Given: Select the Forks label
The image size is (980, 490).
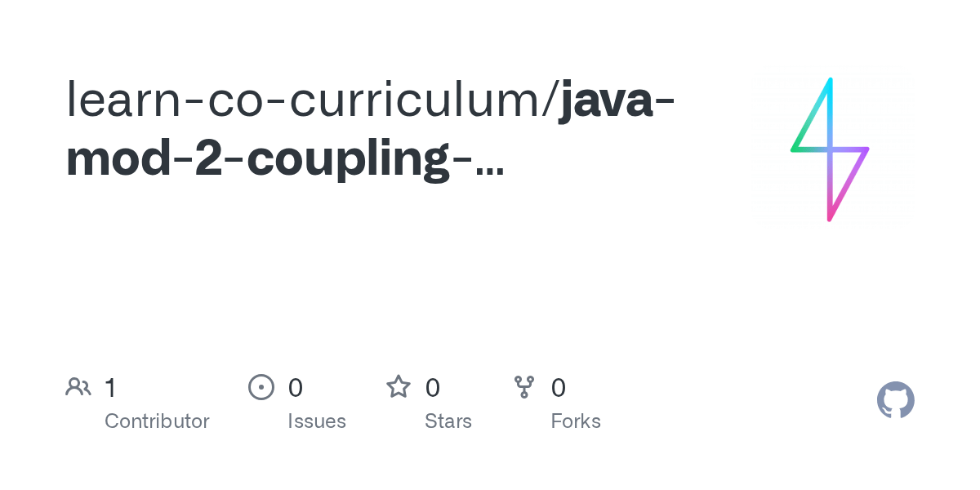Looking at the screenshot, I should [576, 421].
